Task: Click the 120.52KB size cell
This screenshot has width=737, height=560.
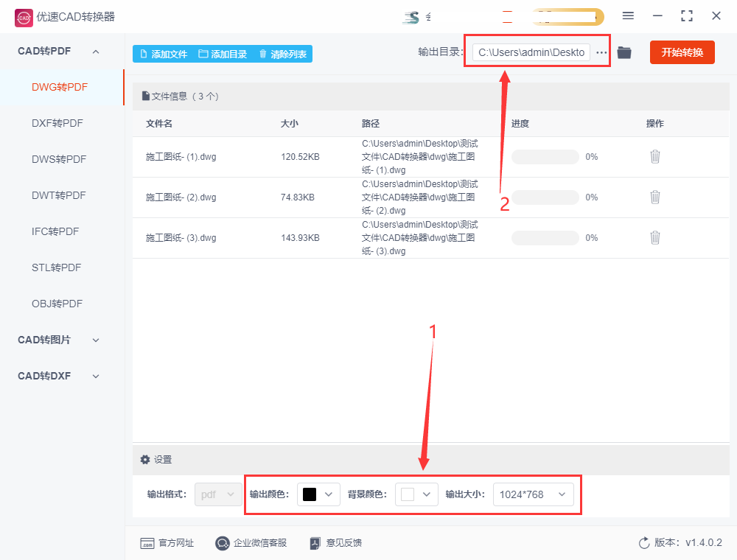Action: 300,157
